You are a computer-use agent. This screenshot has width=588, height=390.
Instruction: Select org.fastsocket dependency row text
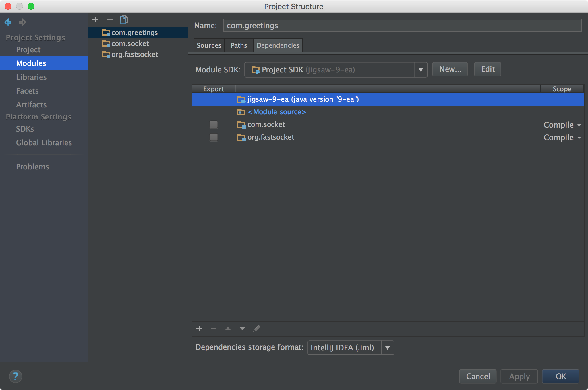(271, 137)
